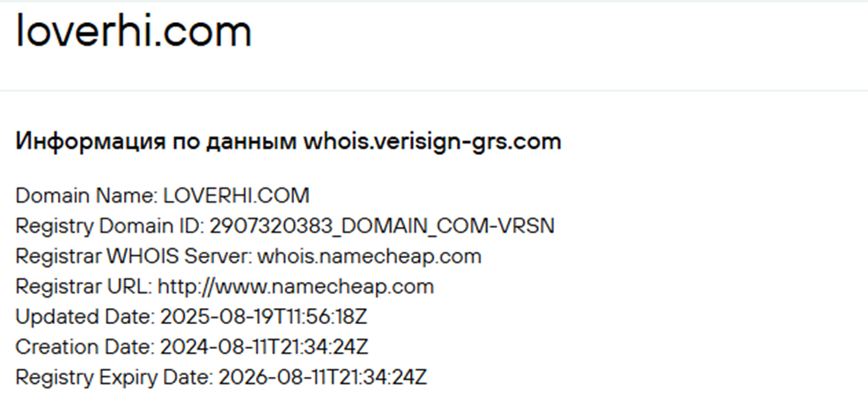Click the word 'Информация' in the heading
Screen dimensions: 868x398
point(90,143)
